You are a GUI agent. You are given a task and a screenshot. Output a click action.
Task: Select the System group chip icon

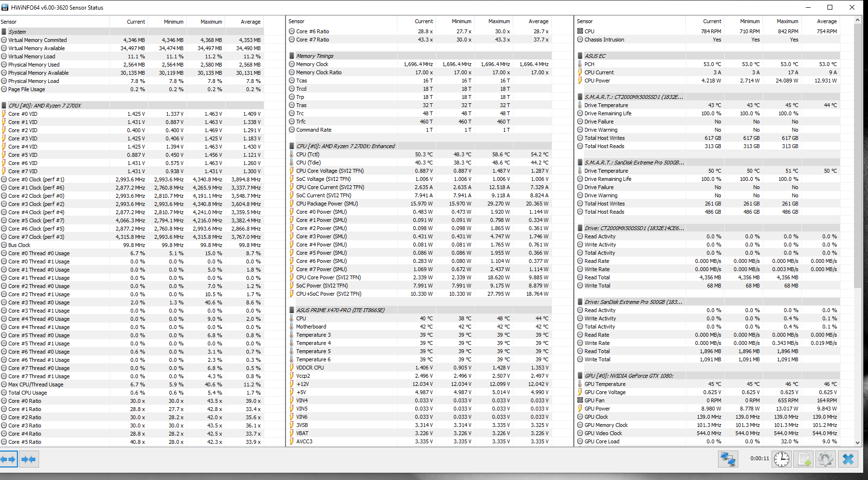(x=4, y=32)
